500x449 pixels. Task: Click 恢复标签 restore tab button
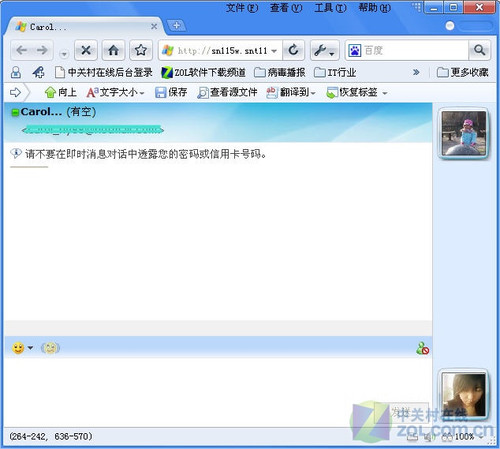point(352,92)
